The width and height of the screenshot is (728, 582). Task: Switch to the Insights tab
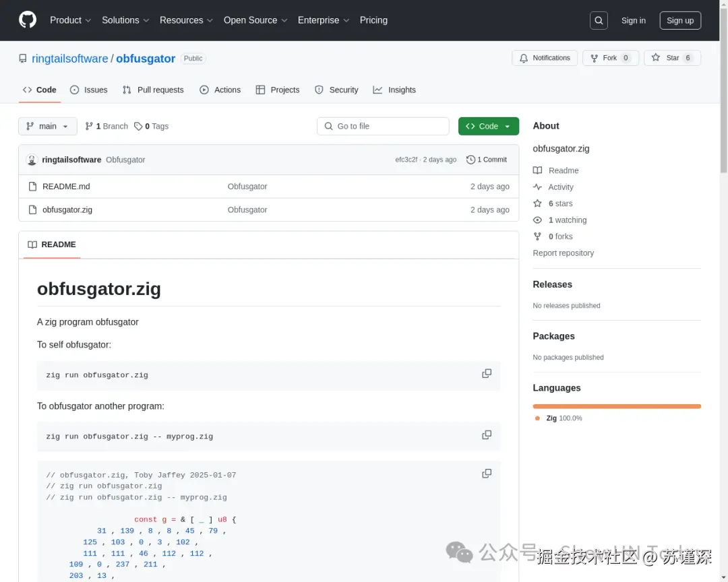394,90
